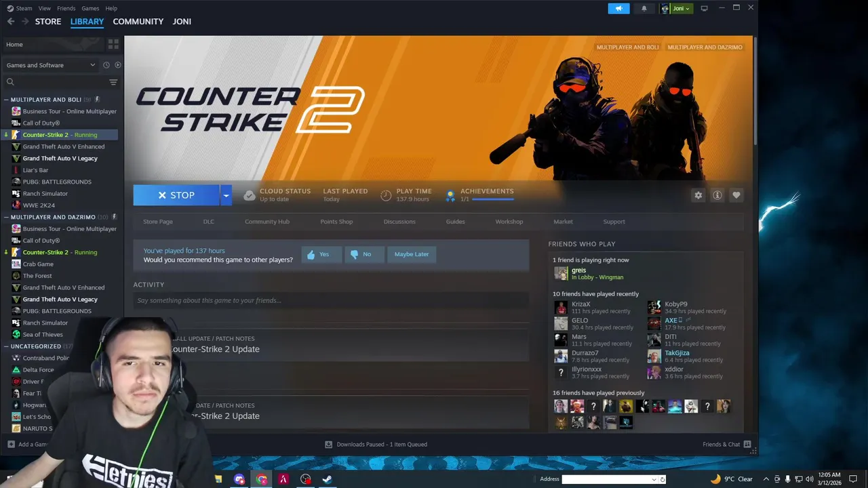Collapse the UNCATEGORIZED collection

click(x=6, y=346)
